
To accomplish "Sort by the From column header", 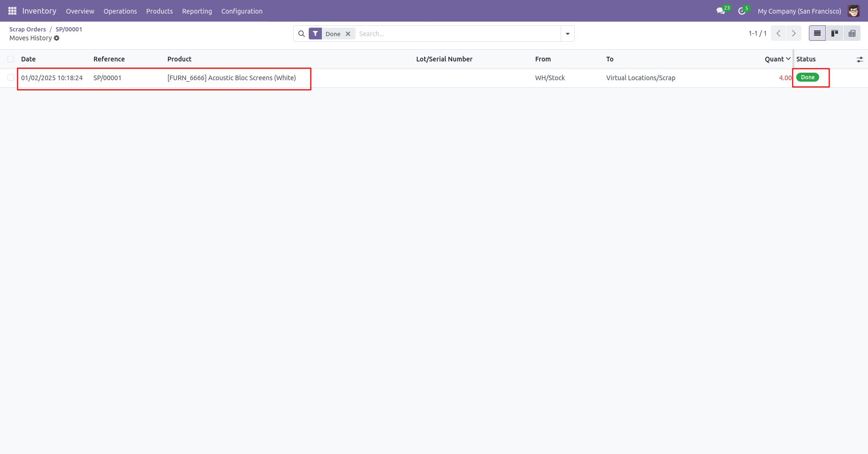I will [x=543, y=59].
